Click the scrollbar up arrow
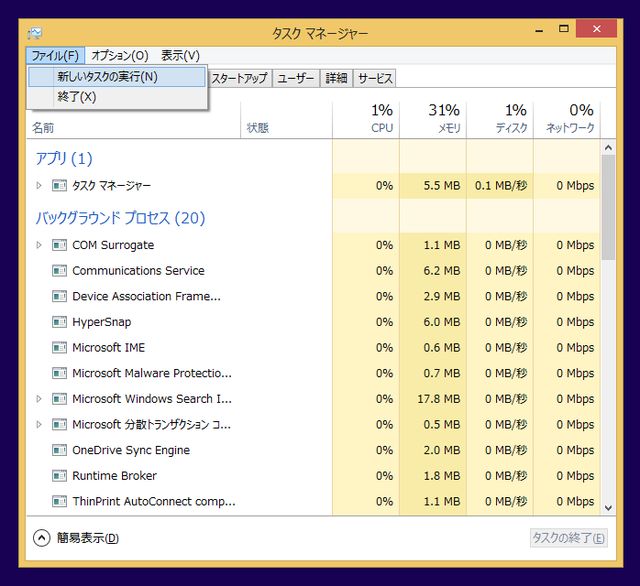Screen dimensions: 640x586 pyautogui.click(x=608, y=147)
